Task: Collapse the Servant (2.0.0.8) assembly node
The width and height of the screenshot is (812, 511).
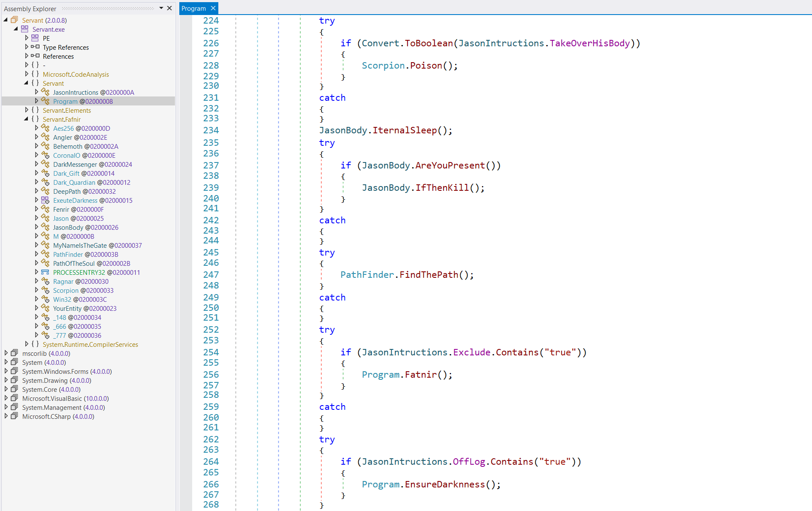Action: (6, 20)
